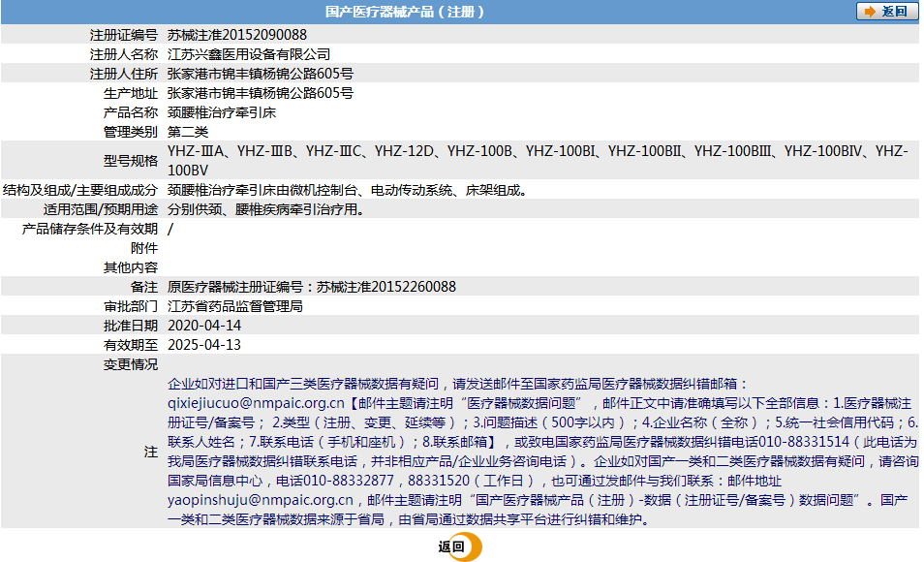Click the 注册证编号 label
924x562 pixels.
[124, 35]
